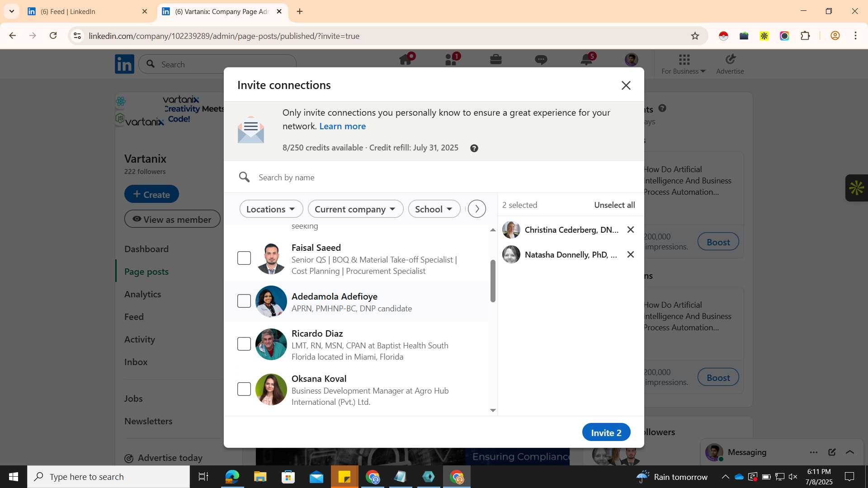Open the Current company filter dropdown
This screenshot has width=868, height=488.
355,209
